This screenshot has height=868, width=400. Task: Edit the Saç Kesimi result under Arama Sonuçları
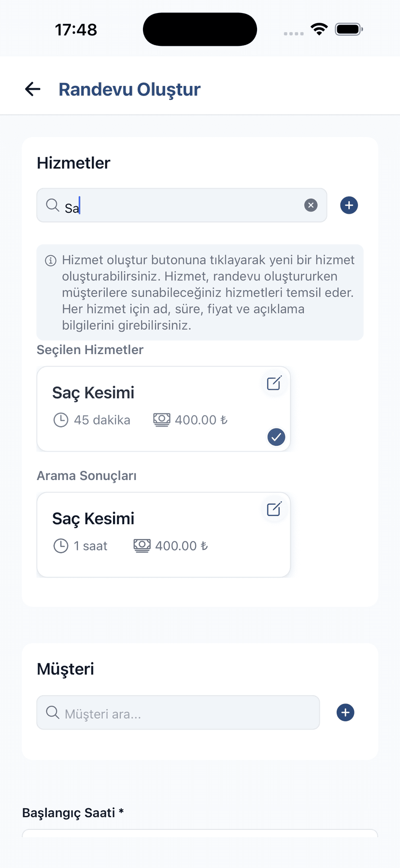coord(274,509)
